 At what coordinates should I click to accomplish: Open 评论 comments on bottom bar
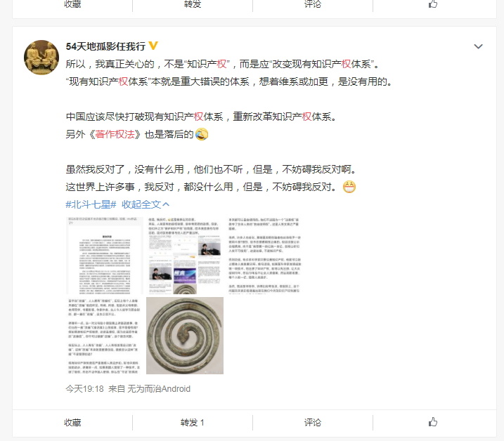pyautogui.click(x=312, y=422)
